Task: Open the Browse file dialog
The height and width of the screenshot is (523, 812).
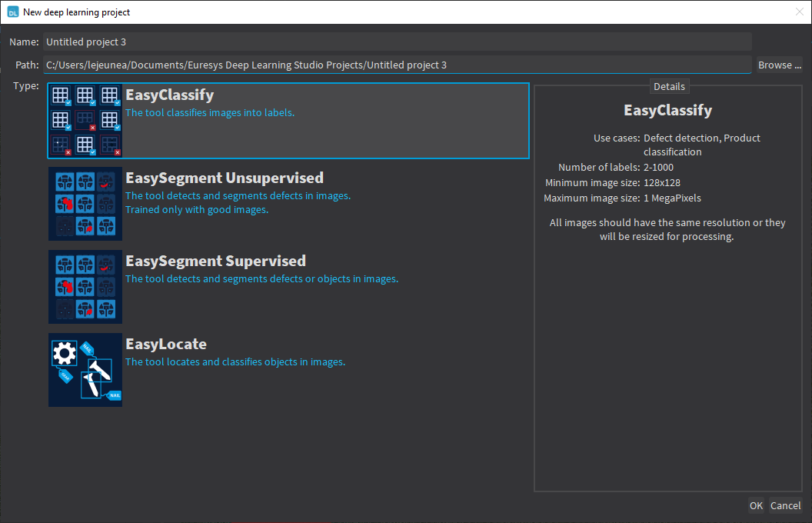Action: click(x=779, y=65)
